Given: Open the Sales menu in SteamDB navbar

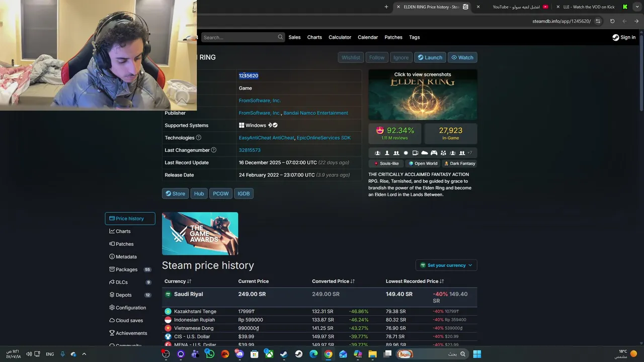Looking at the screenshot, I should pos(294,37).
